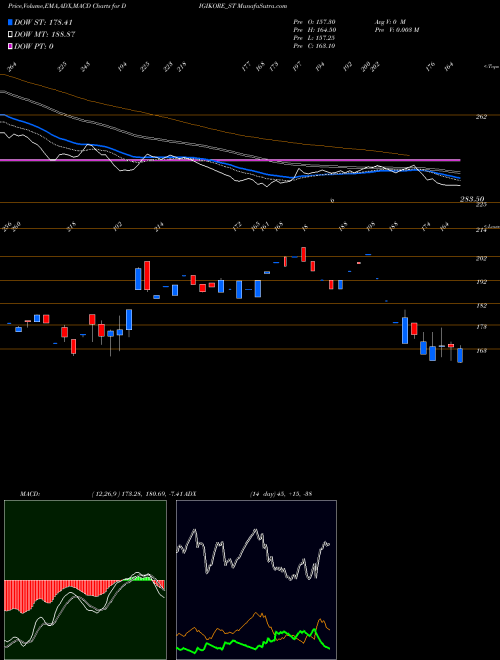Click the 182 axis level label
The width and height of the screenshot is (500, 660).
click(481, 306)
